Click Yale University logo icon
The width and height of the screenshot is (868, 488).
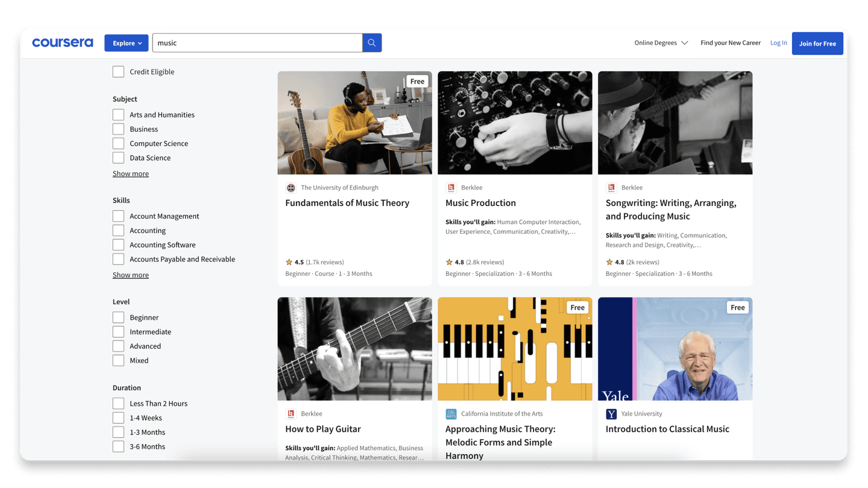[x=611, y=414]
